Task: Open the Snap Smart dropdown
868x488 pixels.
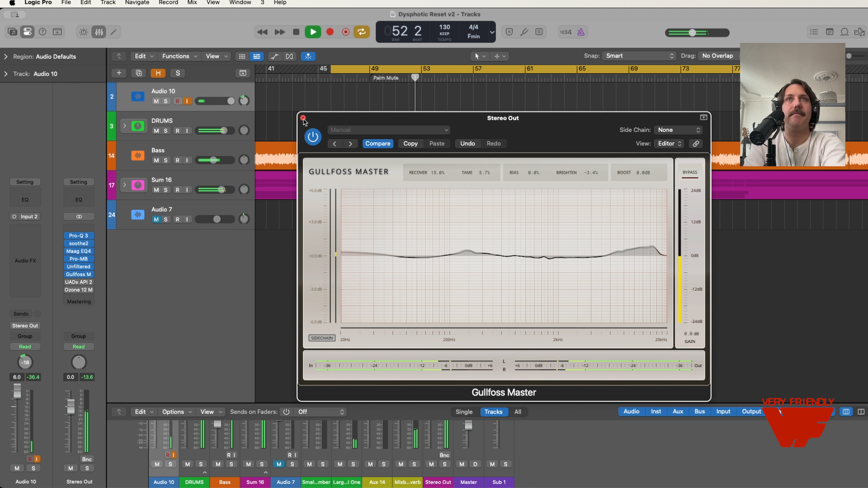Action: pyautogui.click(x=639, y=56)
